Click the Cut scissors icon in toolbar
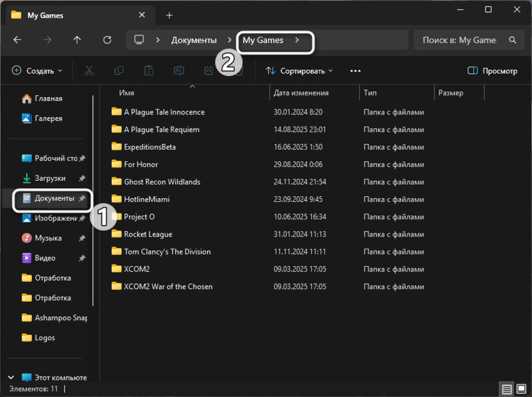 (90, 71)
